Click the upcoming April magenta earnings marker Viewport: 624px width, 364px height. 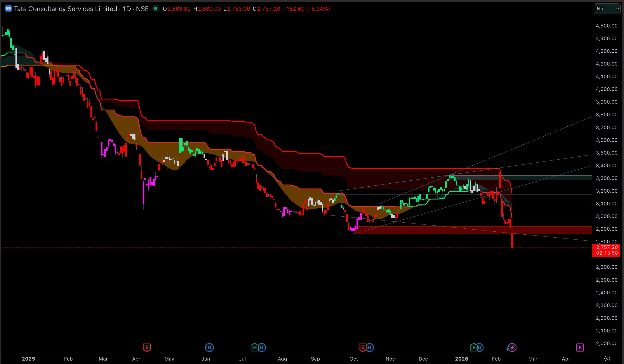click(x=580, y=347)
